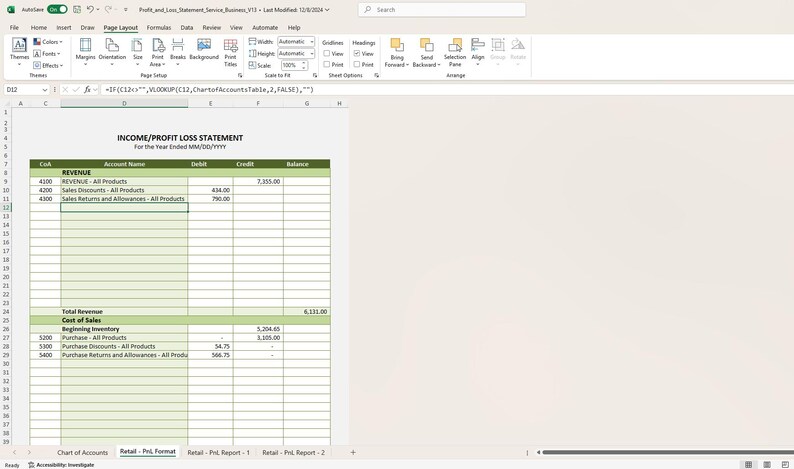Select row 12 header
The width and height of the screenshot is (794, 469).
pos(6,207)
